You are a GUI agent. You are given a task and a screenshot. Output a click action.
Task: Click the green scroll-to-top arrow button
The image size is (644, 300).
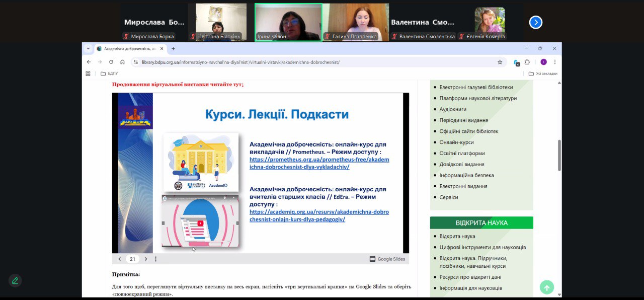pos(546,287)
